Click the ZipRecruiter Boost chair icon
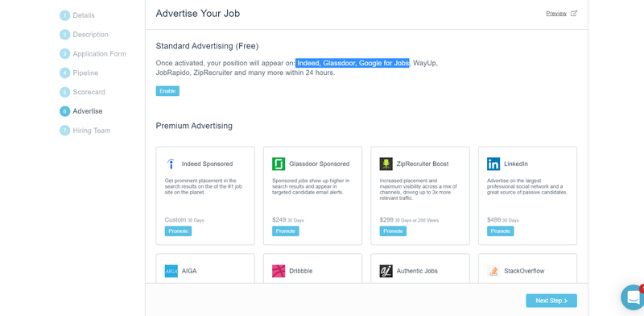 [386, 164]
